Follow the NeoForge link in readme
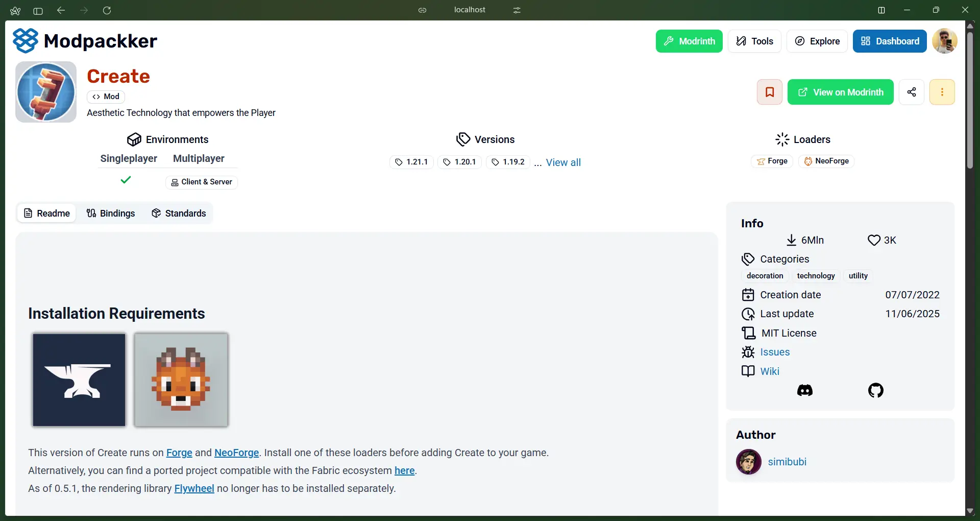Viewport: 980px width, 521px height. point(236,453)
